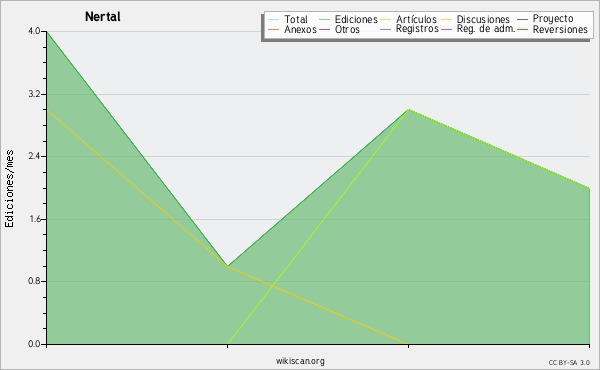Screen dimensions: 600x370
Task: Click the 1.6 y-axis value
Action: point(34,219)
